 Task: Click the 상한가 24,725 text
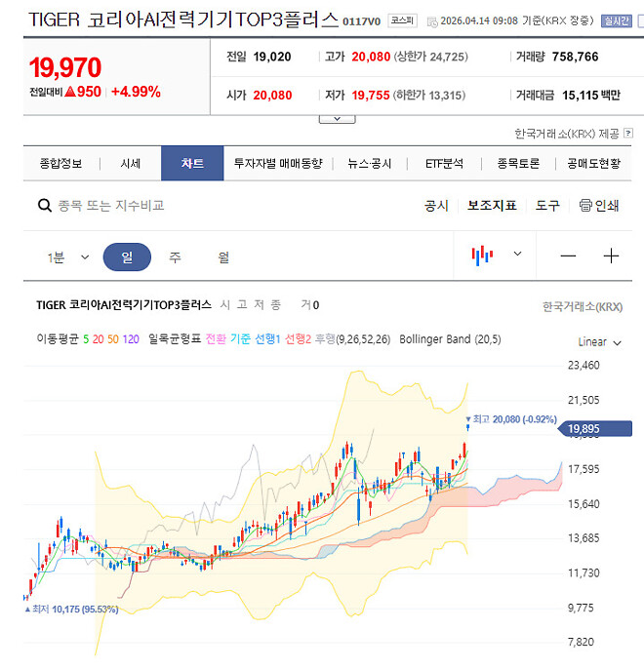click(431, 57)
